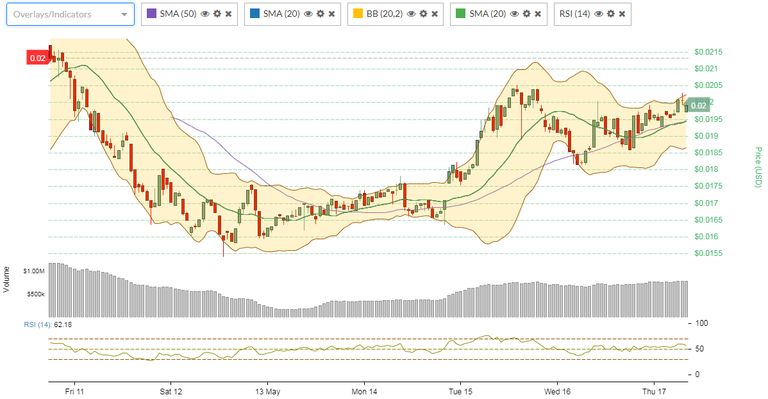Click the RSI (14): 62.18 readout
Image resolution: width=768 pixels, height=399 pixels.
(x=48, y=324)
